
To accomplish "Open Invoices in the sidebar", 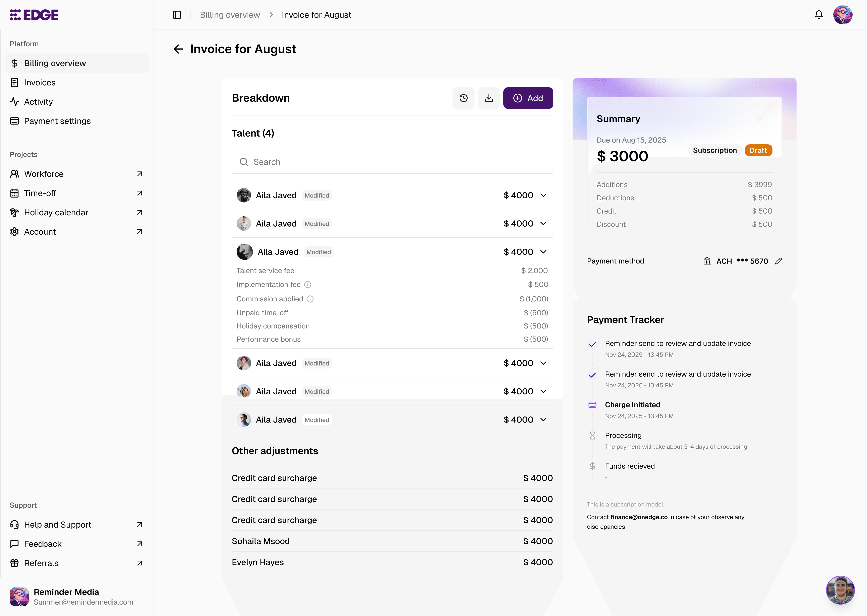I will [40, 82].
